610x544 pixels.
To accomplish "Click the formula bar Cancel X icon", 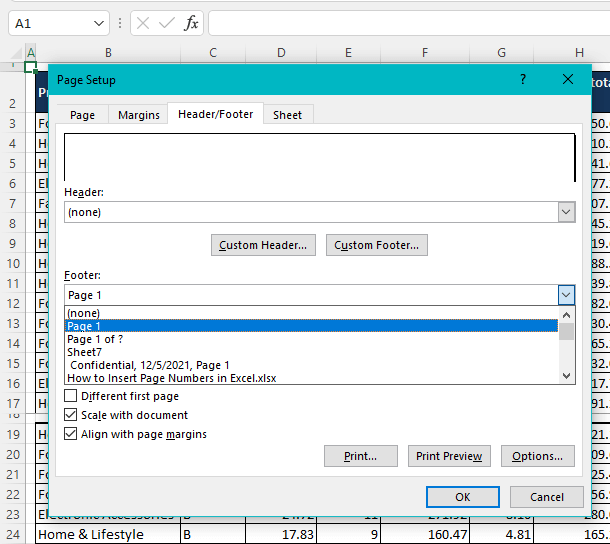I will 143,24.
